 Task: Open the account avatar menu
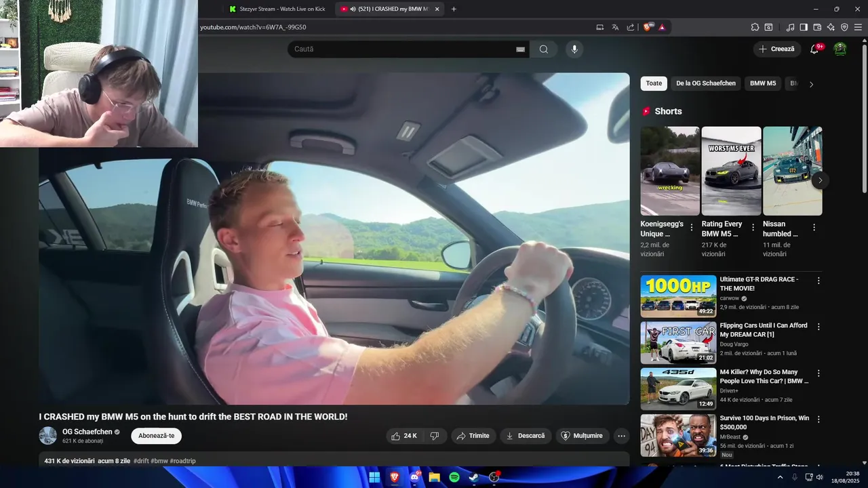point(840,49)
